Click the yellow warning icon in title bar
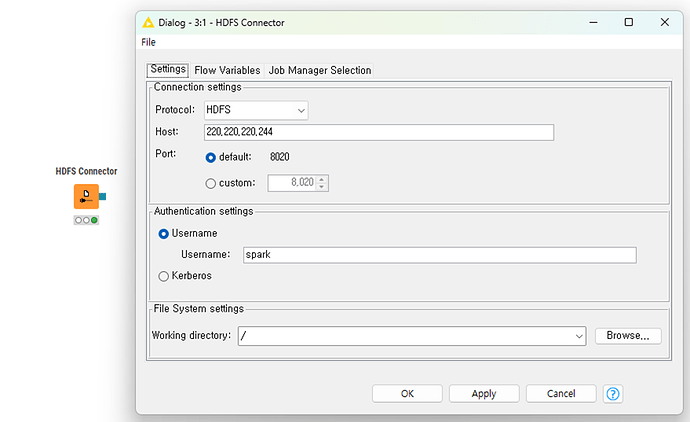 pyautogui.click(x=148, y=22)
